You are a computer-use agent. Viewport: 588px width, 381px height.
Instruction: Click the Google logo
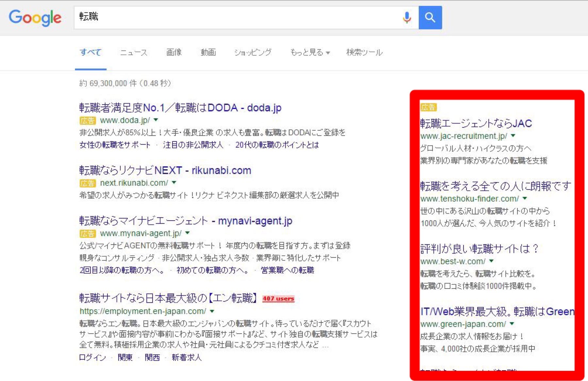[x=35, y=18]
